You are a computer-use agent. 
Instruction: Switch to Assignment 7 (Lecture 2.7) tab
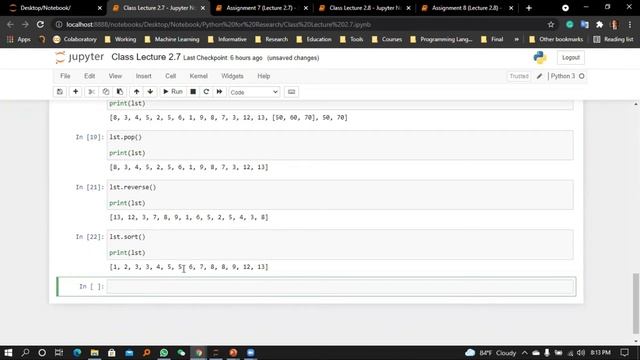pyautogui.click(x=261, y=8)
